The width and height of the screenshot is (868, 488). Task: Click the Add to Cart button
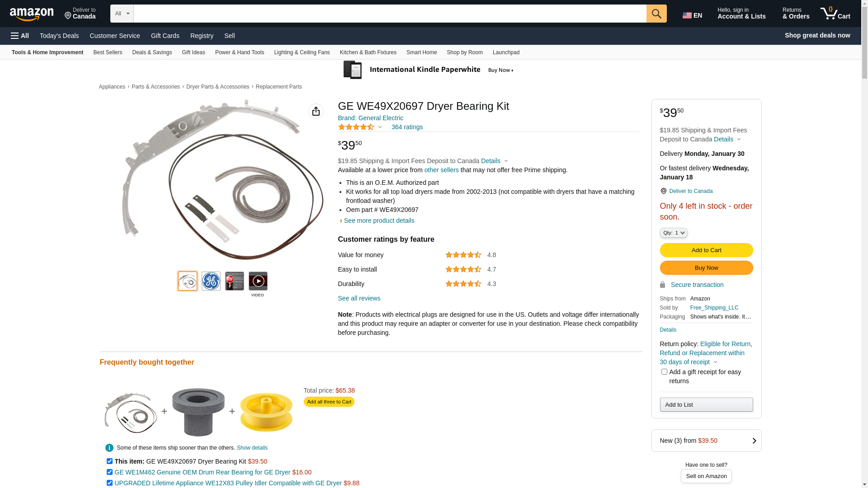point(706,250)
